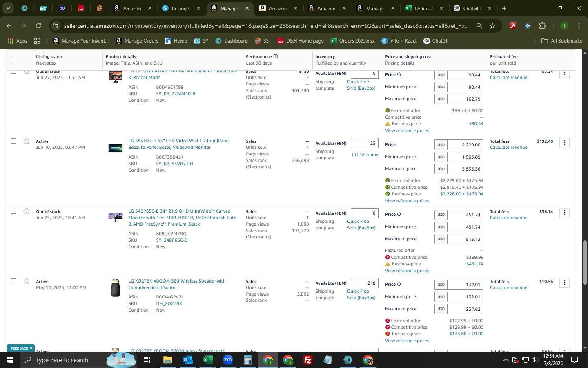This screenshot has height=368, width=588.
Task: Open the Chrome profile avatar
Action: tap(564, 26)
